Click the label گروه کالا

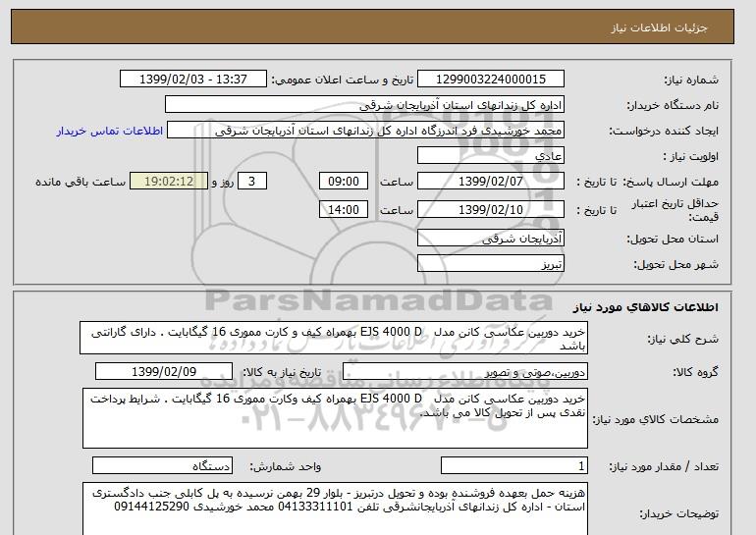click(695, 372)
